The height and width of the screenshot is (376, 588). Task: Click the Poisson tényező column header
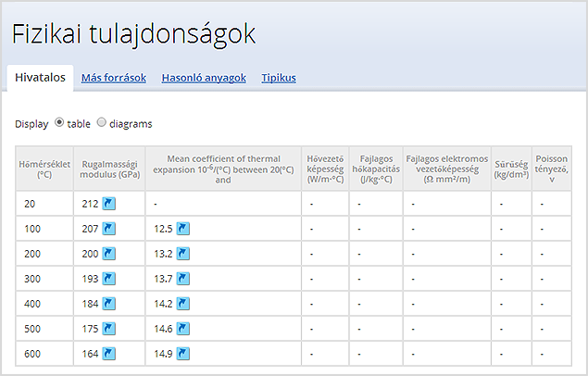coord(552,169)
